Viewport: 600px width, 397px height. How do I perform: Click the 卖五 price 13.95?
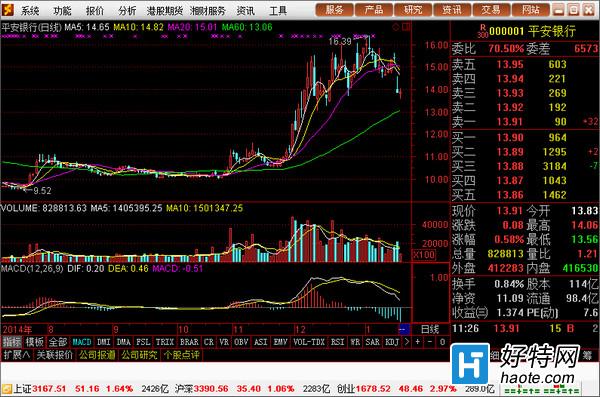pyautogui.click(x=509, y=64)
